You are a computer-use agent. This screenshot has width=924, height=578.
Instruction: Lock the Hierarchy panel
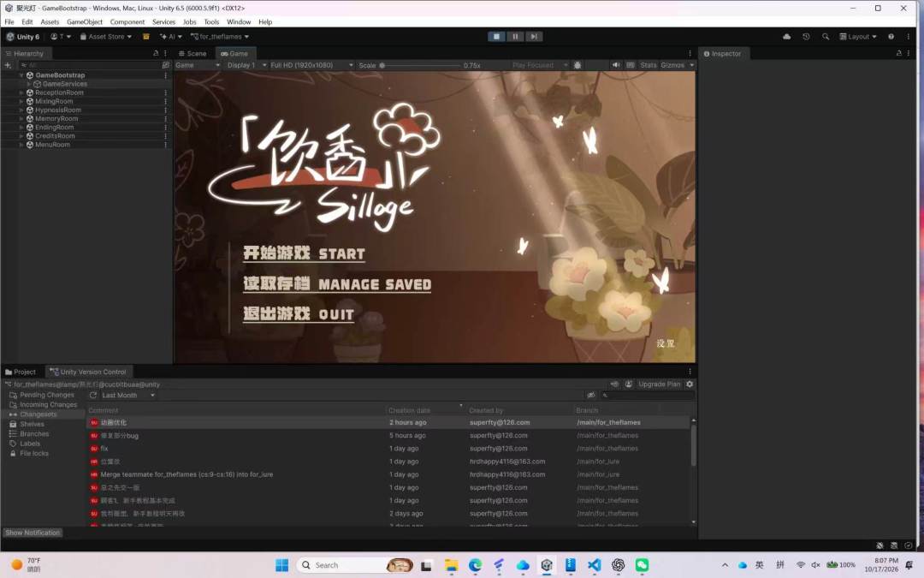[157, 53]
